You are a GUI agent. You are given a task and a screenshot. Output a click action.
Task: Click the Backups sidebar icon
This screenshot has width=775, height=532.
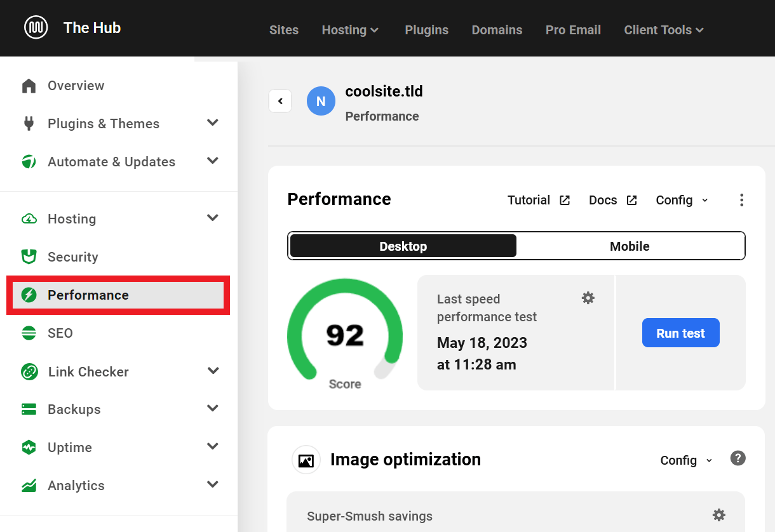pyautogui.click(x=29, y=409)
